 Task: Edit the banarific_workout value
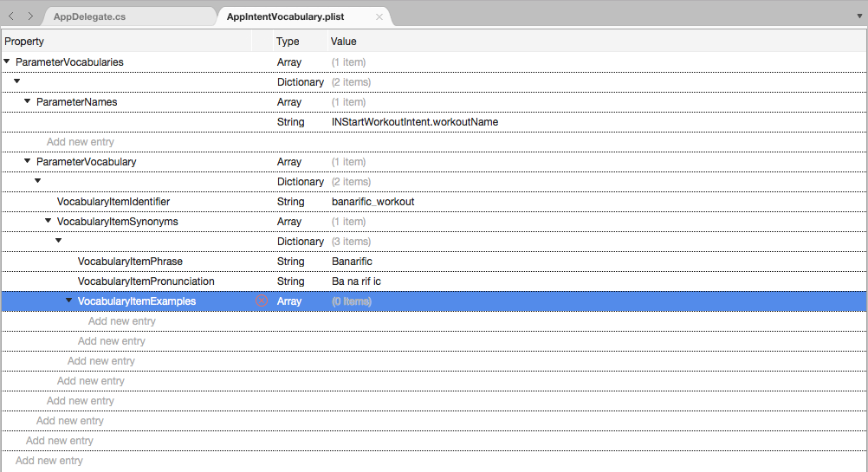pos(372,202)
